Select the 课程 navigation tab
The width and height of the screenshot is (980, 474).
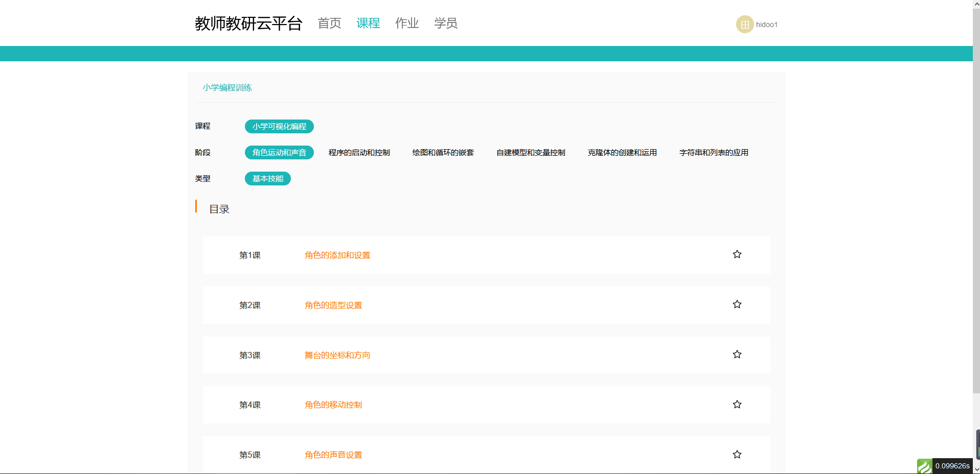(368, 23)
